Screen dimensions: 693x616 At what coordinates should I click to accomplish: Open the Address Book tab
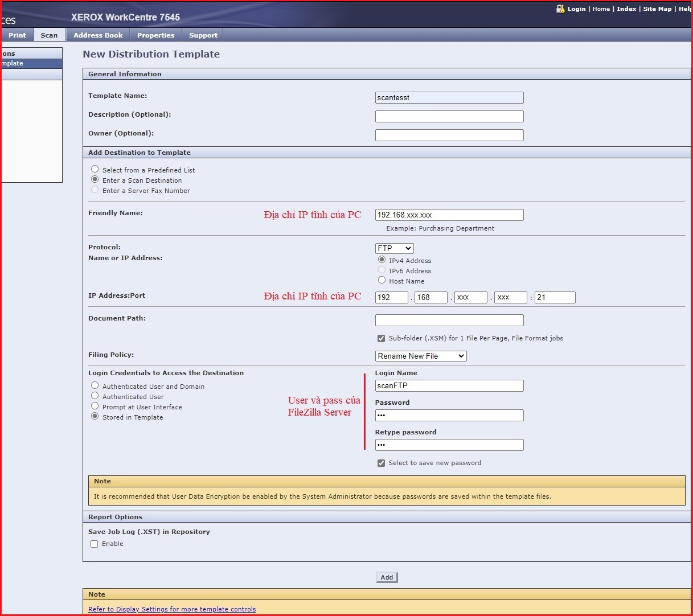click(x=98, y=35)
